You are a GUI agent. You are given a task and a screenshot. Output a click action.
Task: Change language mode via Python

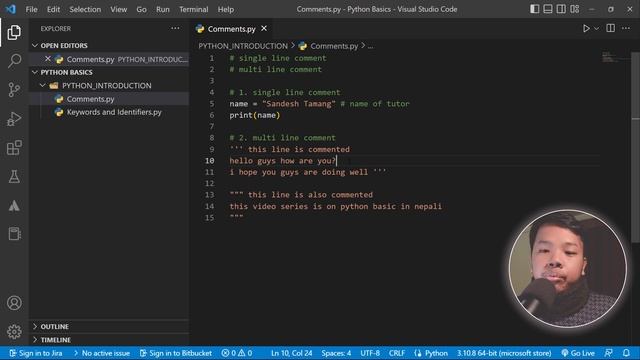431,353
